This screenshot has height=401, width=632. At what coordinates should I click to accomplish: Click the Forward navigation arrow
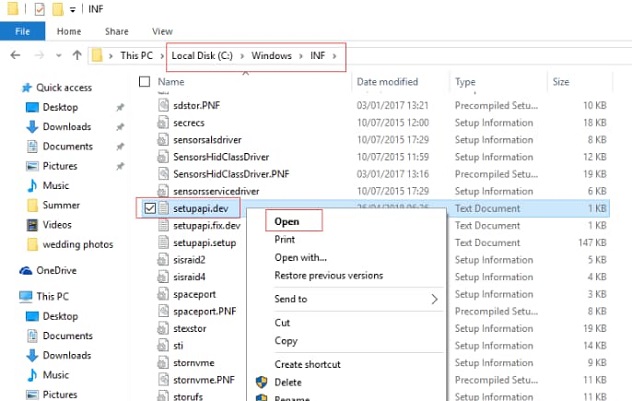pyautogui.click(x=39, y=55)
